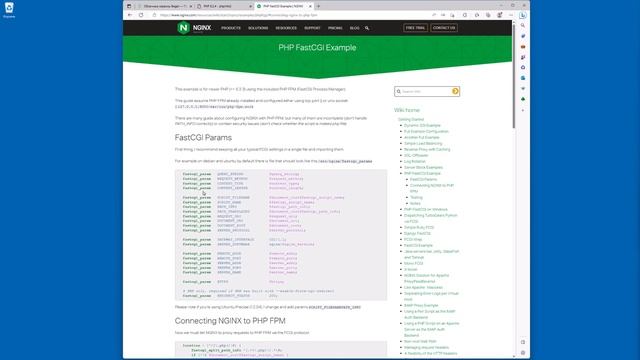Open the Recycle Bin desktop icon
Viewport: 640px width, 360px height.
[9, 10]
